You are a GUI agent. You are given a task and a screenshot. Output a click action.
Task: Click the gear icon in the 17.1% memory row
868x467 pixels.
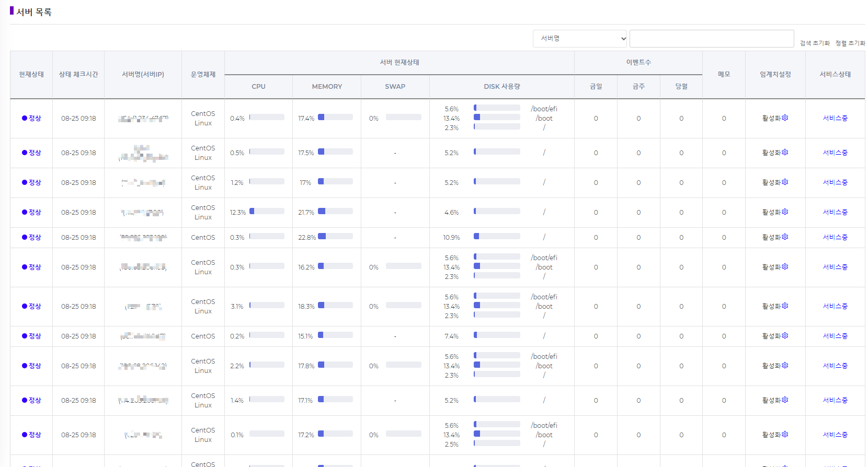point(785,400)
